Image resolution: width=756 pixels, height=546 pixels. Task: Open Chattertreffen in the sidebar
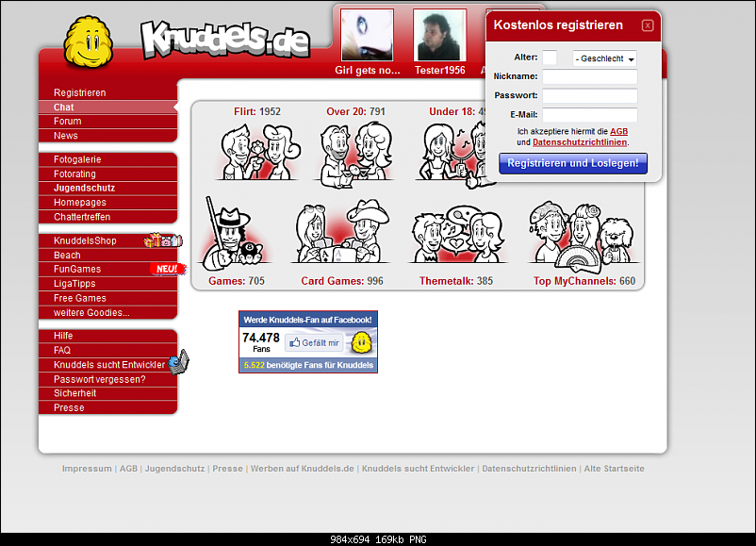point(108,217)
